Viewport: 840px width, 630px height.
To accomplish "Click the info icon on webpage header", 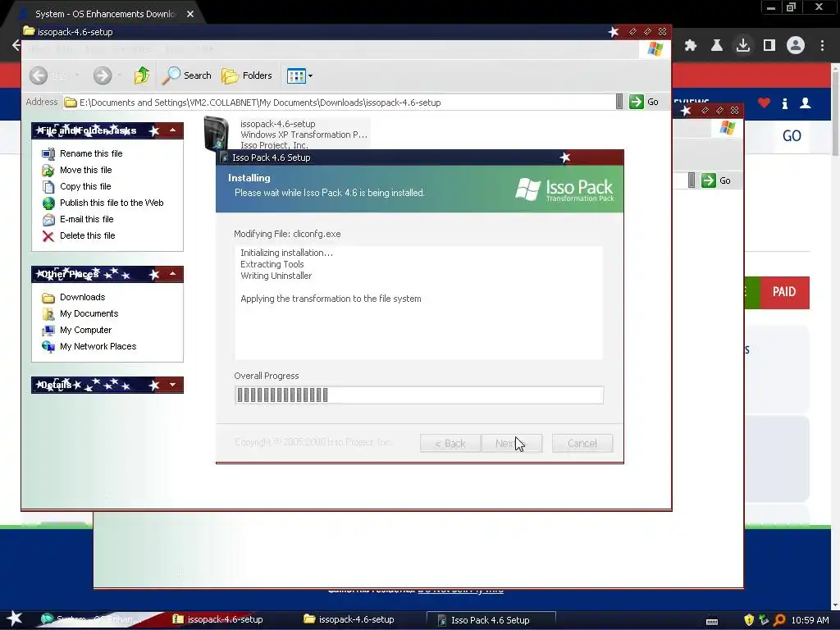I will 785,103.
